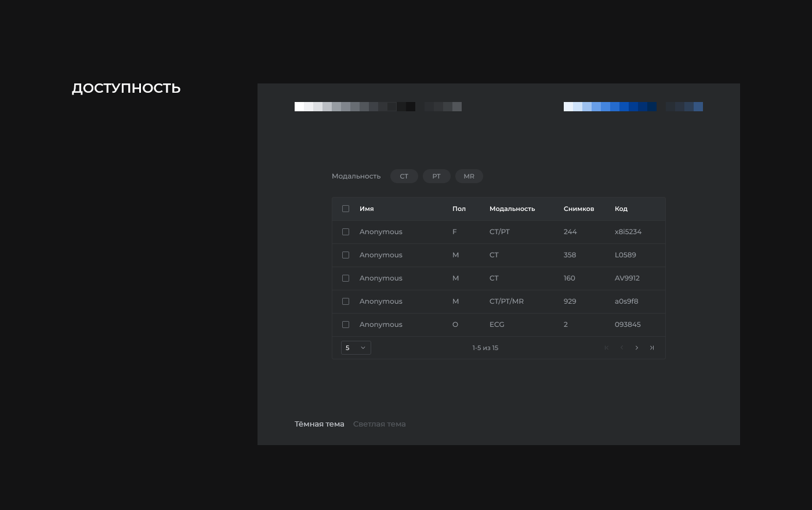Go to the first page of table

(x=607, y=348)
